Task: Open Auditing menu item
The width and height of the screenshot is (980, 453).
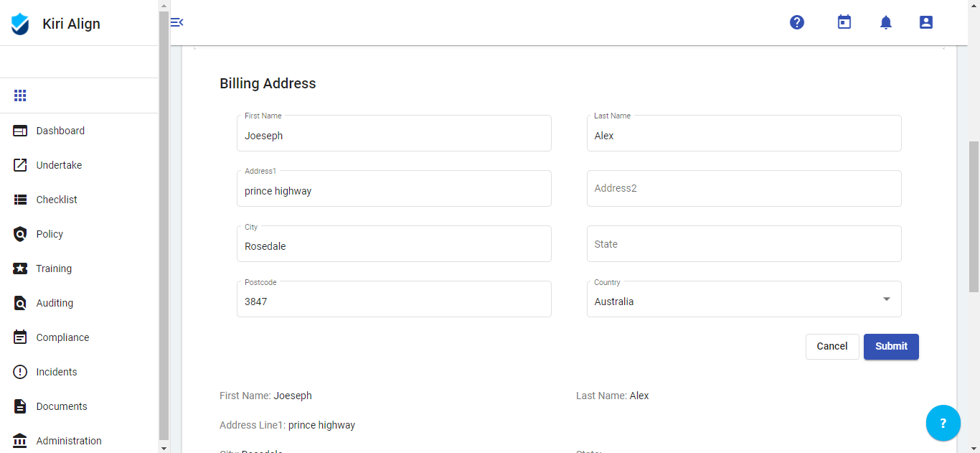Action: [x=79, y=303]
